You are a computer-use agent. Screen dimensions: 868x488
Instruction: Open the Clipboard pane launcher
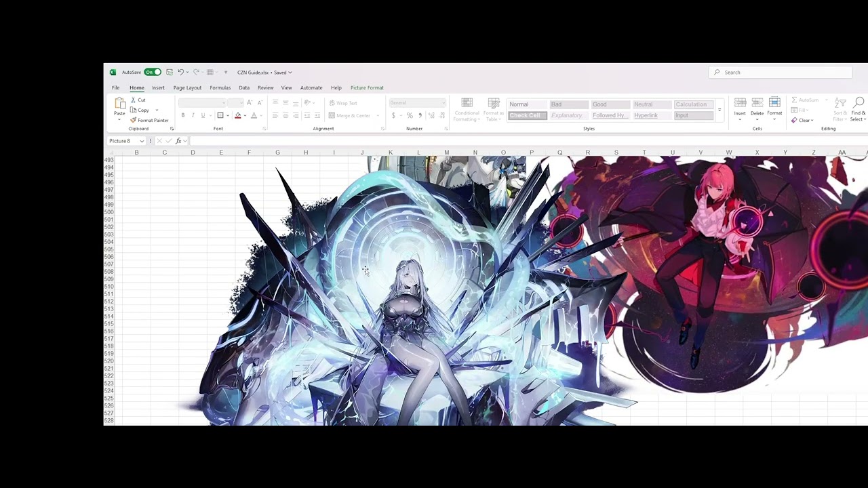[x=172, y=129]
